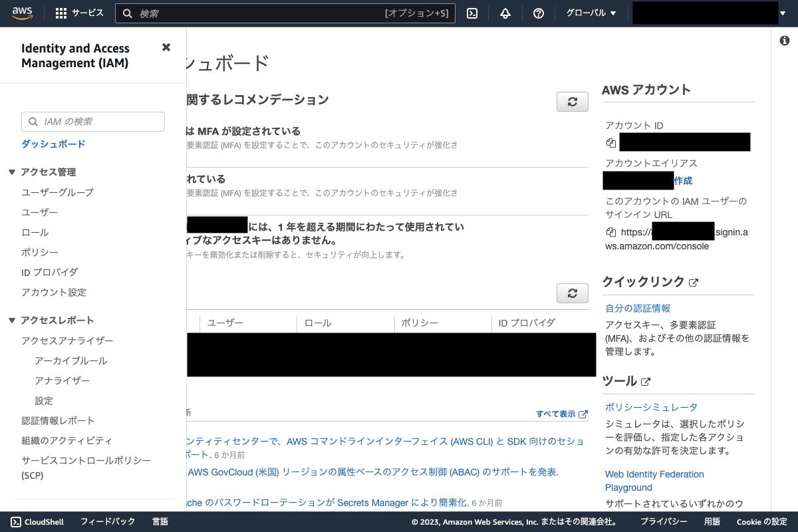Open the Secrets Manager password rotation news

click(329, 502)
